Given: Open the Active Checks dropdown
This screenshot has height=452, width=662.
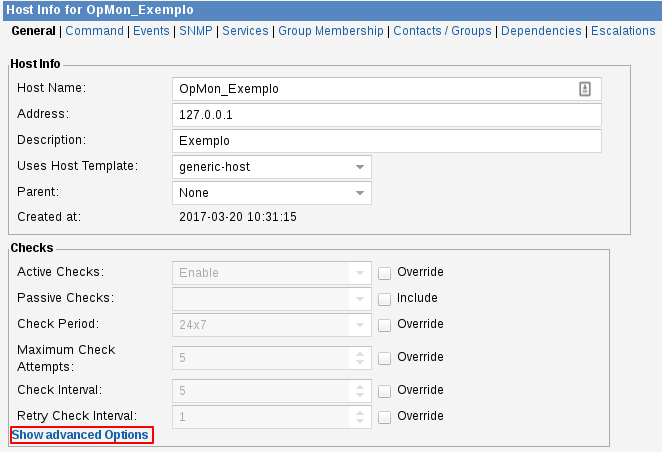Looking at the screenshot, I should tap(271, 272).
